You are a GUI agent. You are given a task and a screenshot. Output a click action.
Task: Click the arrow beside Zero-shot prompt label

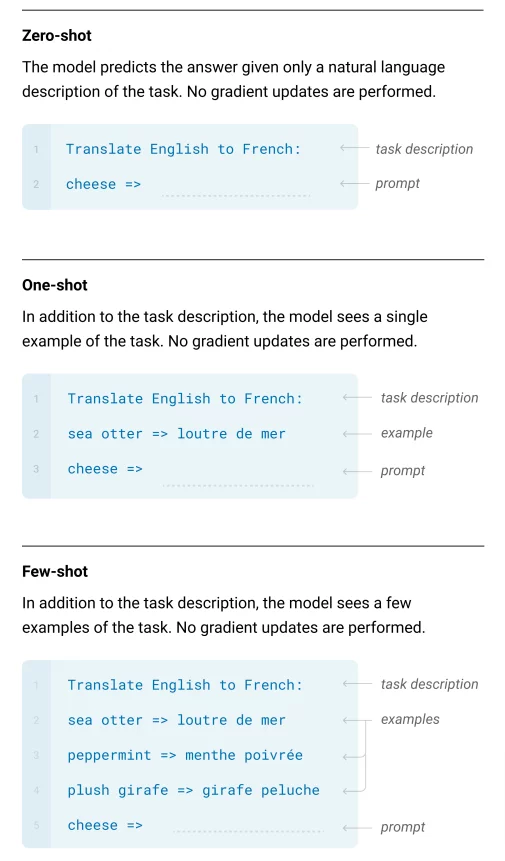point(354,183)
